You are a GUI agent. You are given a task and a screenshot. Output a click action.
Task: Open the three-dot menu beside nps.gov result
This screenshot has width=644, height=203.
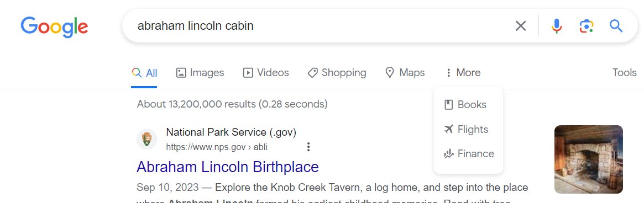pos(308,147)
